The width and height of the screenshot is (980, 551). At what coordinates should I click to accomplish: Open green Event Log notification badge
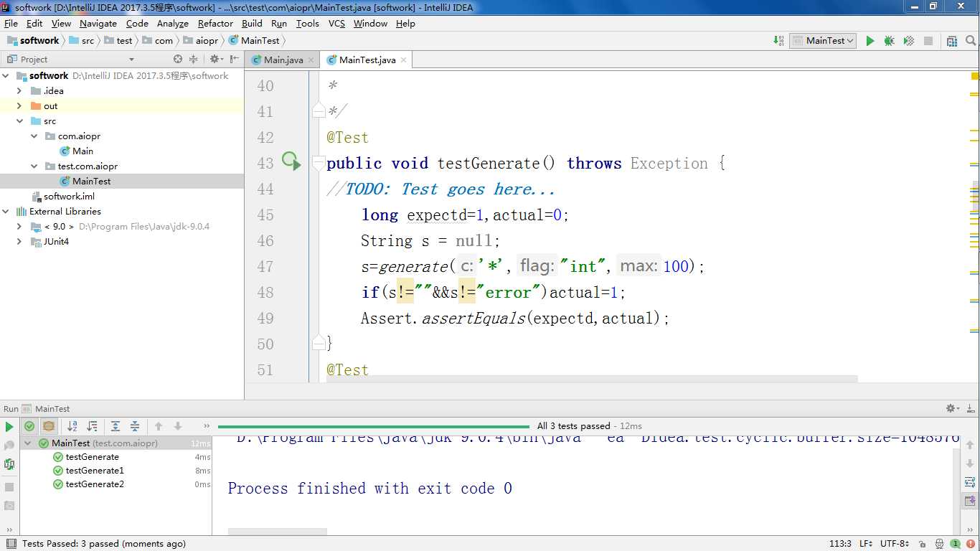(955, 544)
